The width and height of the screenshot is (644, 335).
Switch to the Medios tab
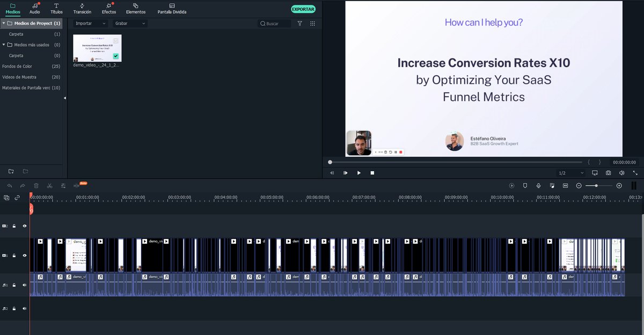(x=13, y=9)
